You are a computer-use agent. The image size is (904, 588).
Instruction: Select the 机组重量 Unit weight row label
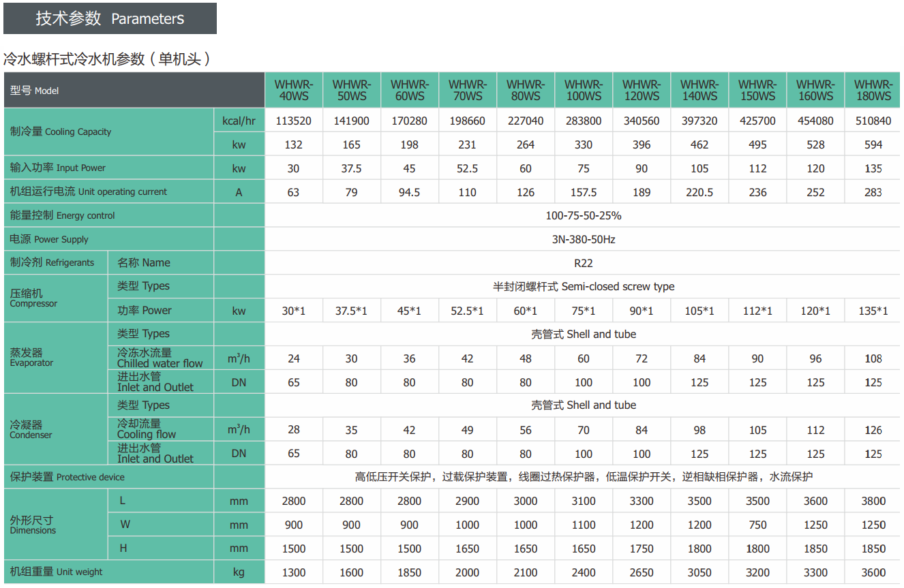click(56, 572)
